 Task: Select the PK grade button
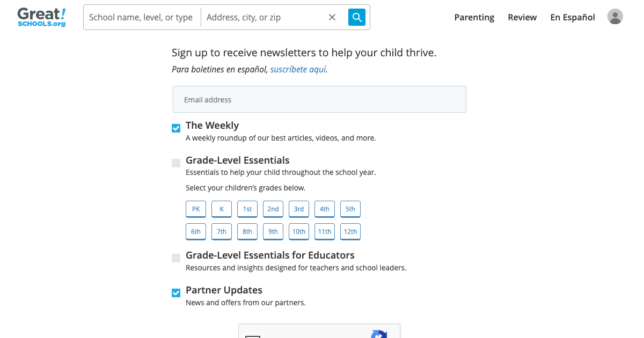tap(195, 209)
